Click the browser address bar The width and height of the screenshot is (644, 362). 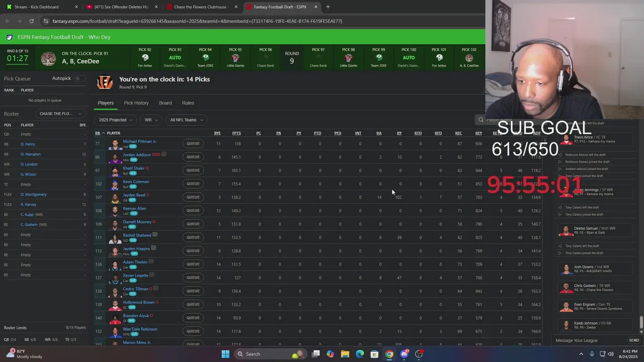coord(262,21)
